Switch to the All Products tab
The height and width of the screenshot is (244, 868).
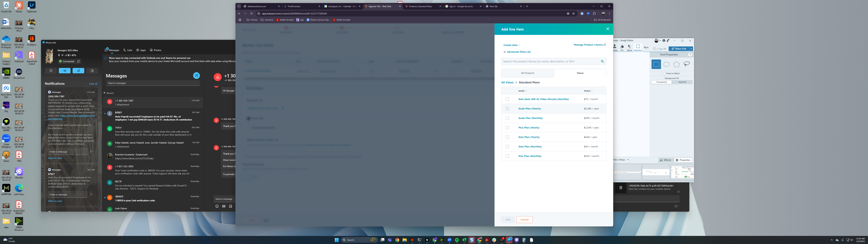(527, 73)
